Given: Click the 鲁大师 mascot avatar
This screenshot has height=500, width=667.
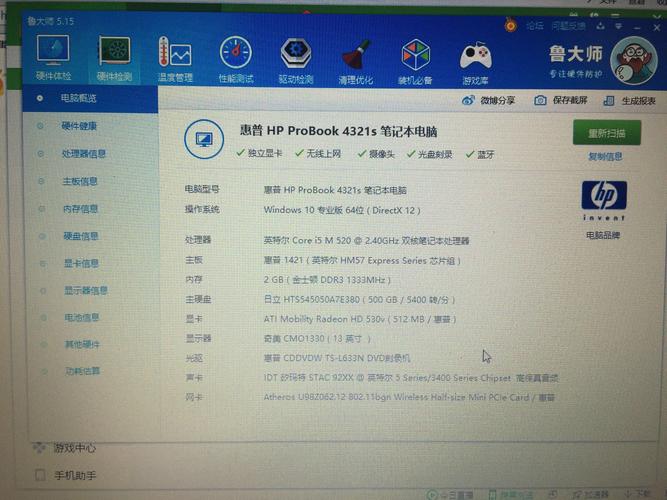Looking at the screenshot, I should click(633, 60).
